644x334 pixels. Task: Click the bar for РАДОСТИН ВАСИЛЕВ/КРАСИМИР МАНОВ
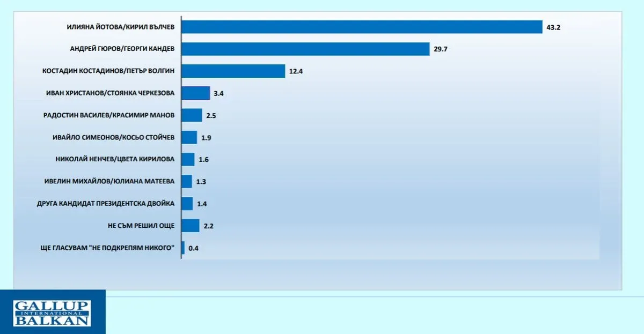[192, 115]
